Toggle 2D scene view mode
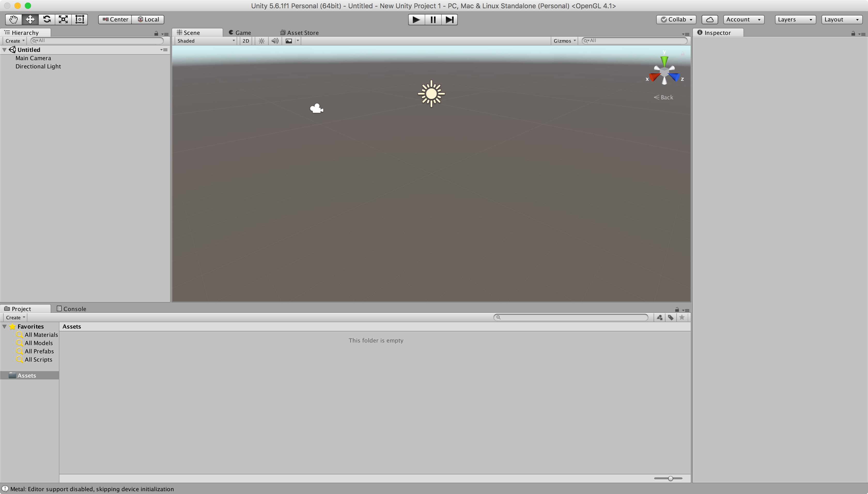Image resolution: width=868 pixels, height=494 pixels. pos(245,41)
